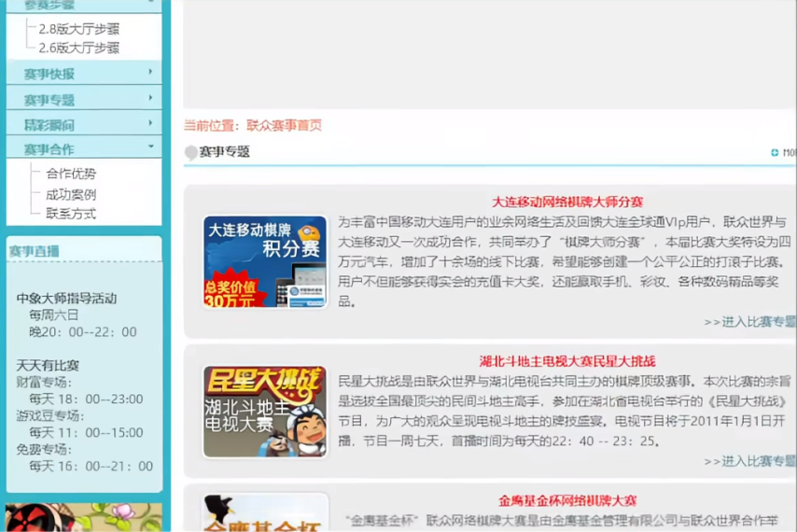Click the 民星大挑战 banner image
Image resolution: width=797 pixels, height=532 pixels.
pos(265,411)
